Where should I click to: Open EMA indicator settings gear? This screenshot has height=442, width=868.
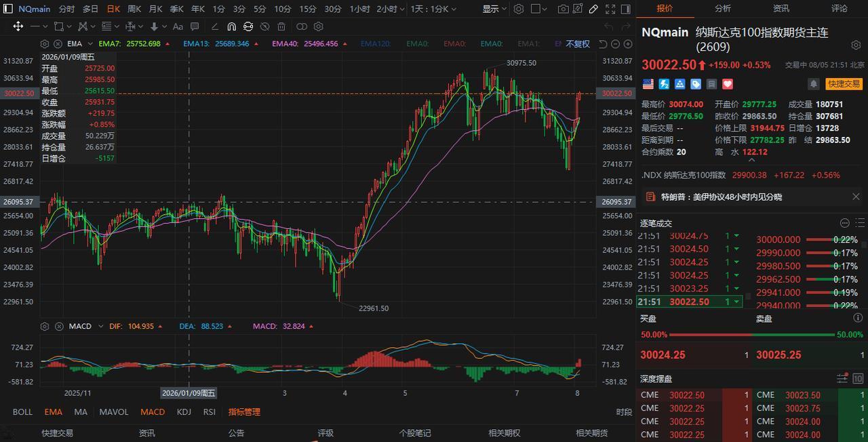click(45, 43)
